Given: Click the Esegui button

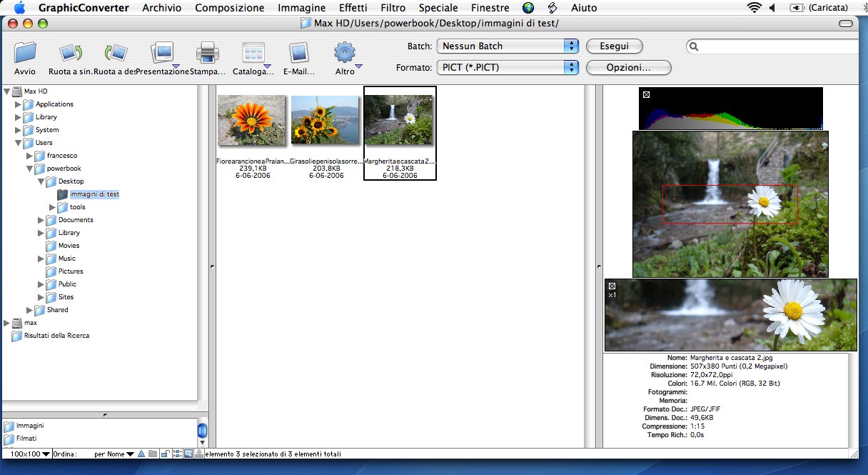Looking at the screenshot, I should point(614,46).
